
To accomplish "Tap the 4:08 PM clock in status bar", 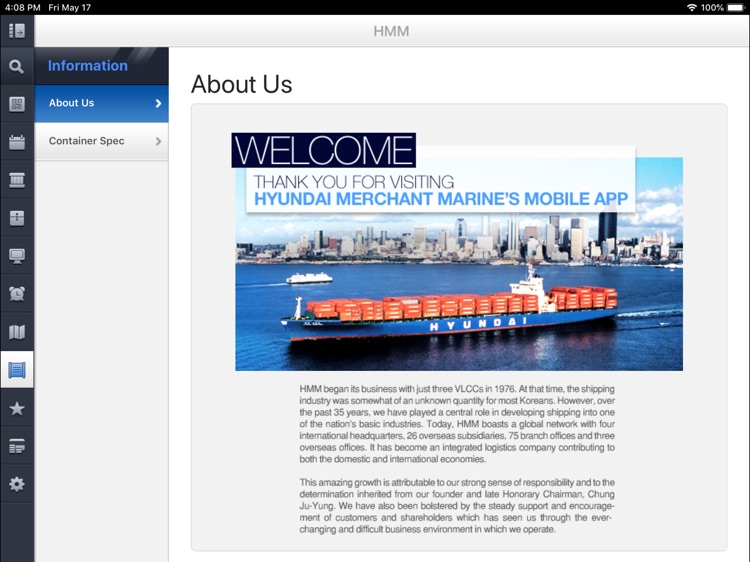I will (x=22, y=8).
